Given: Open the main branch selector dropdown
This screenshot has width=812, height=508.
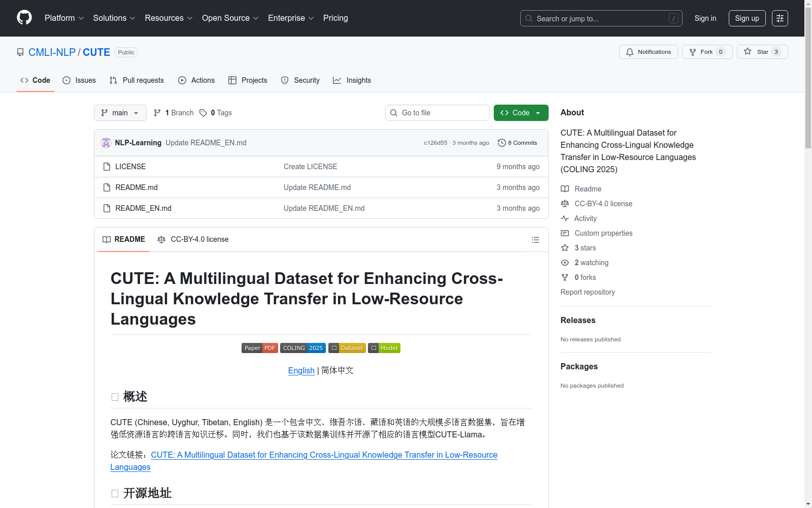Looking at the screenshot, I should 120,113.
